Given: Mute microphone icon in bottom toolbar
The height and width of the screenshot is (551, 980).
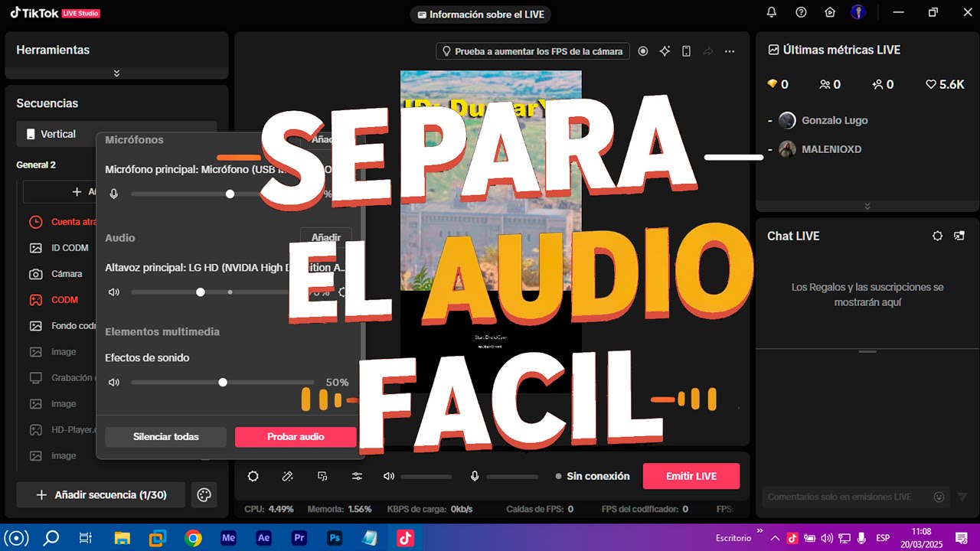Looking at the screenshot, I should point(475,476).
